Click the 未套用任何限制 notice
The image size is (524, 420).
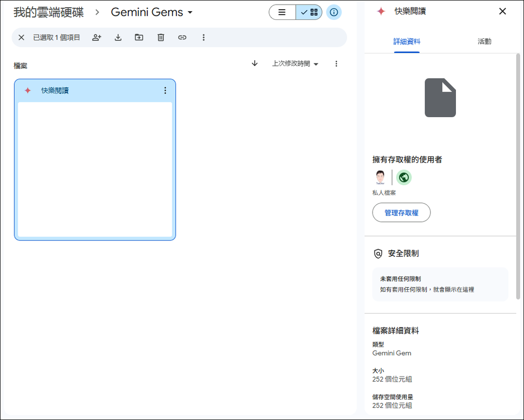click(x=440, y=284)
